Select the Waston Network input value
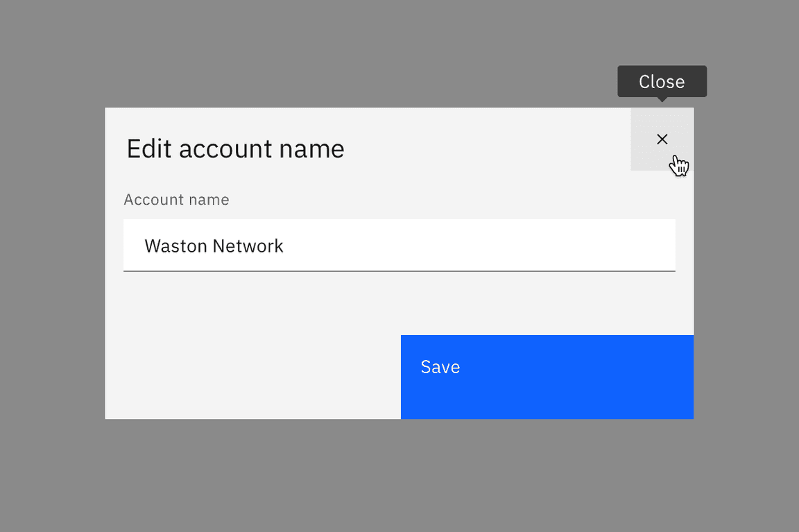The image size is (799, 532). click(214, 246)
